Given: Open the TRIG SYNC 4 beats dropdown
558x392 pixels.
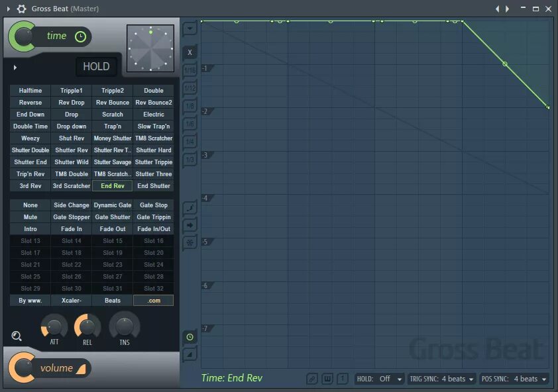Looking at the screenshot, I should point(441,379).
